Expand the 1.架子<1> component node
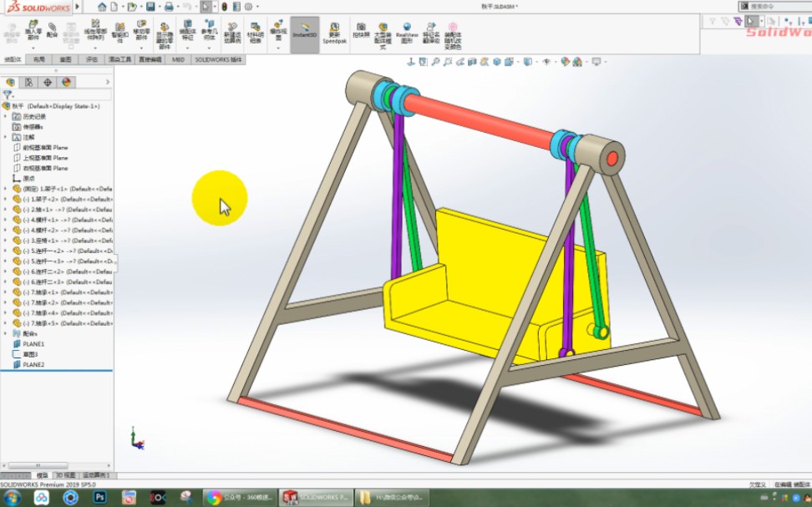Screen dimensions: 812x507 (x=4, y=188)
